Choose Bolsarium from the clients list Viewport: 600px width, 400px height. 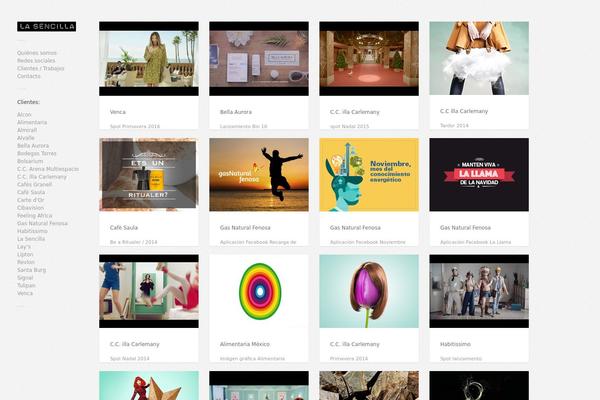pos(30,161)
